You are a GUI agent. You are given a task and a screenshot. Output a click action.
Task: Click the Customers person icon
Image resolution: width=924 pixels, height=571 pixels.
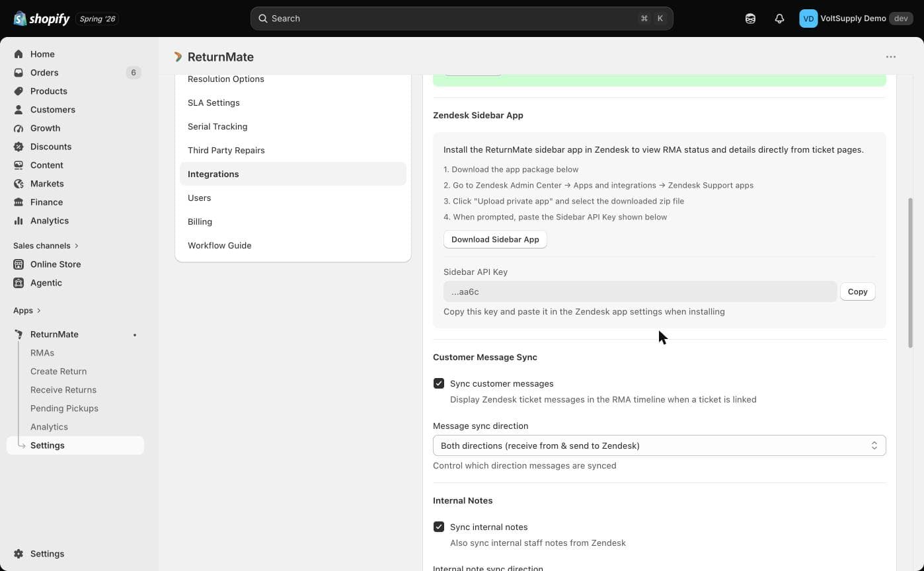[x=19, y=110]
